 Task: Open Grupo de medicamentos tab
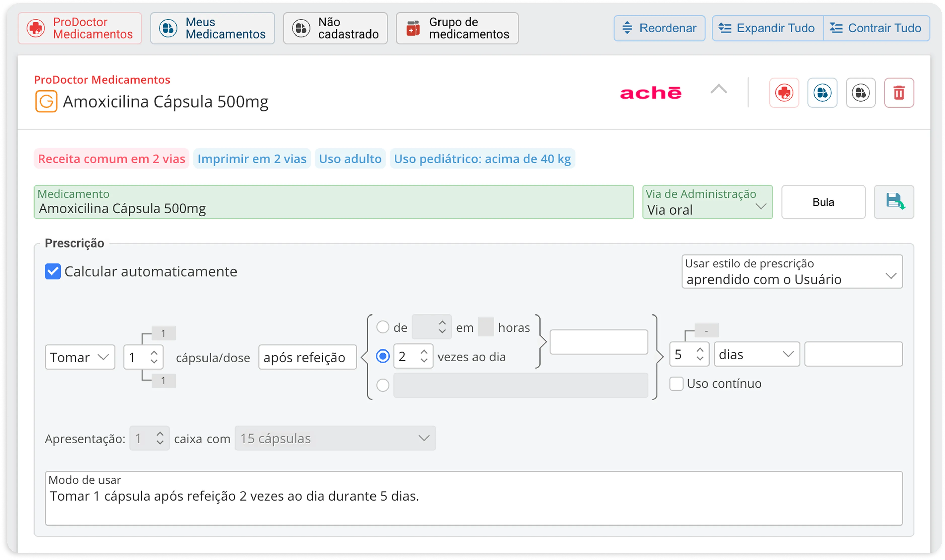pos(457,28)
